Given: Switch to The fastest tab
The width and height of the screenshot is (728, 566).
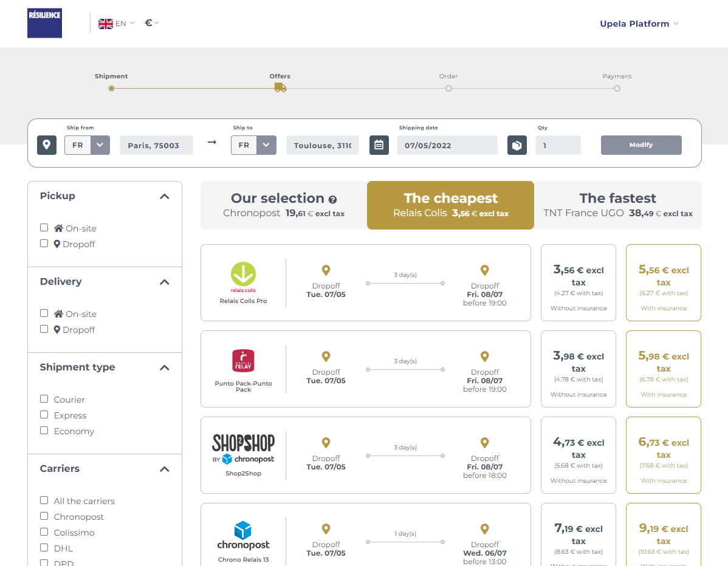Looking at the screenshot, I should point(618,205).
